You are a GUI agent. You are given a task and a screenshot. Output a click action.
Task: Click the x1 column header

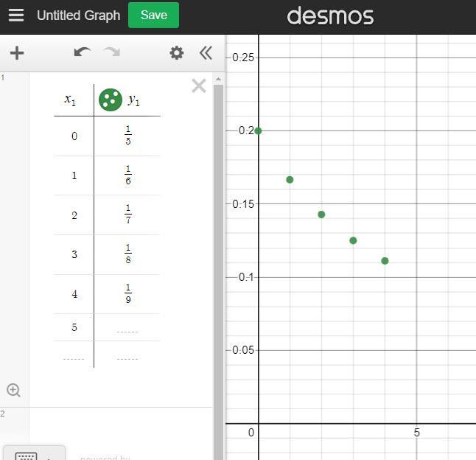pos(70,100)
